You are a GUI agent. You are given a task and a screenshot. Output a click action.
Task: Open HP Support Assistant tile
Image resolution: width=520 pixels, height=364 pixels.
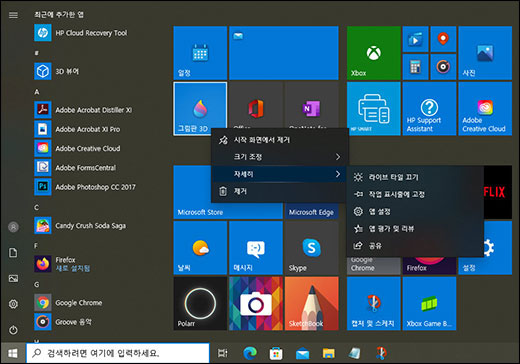point(429,109)
